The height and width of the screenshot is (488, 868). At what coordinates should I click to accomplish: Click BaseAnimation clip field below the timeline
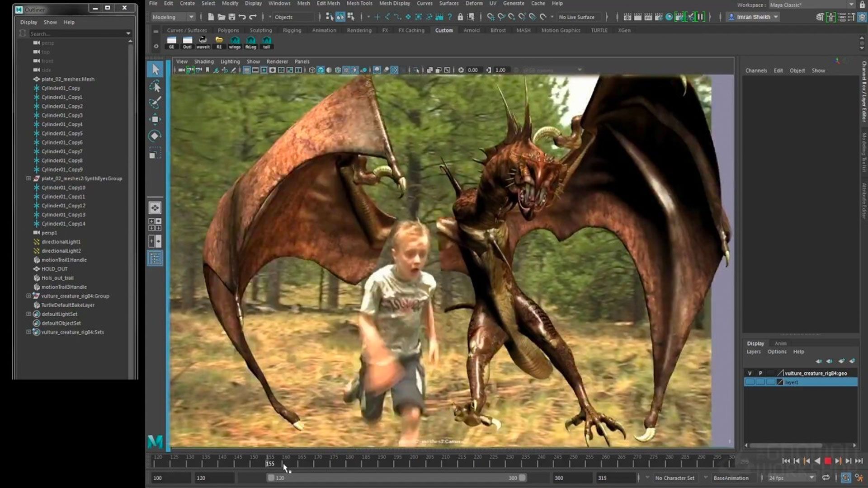click(x=731, y=478)
